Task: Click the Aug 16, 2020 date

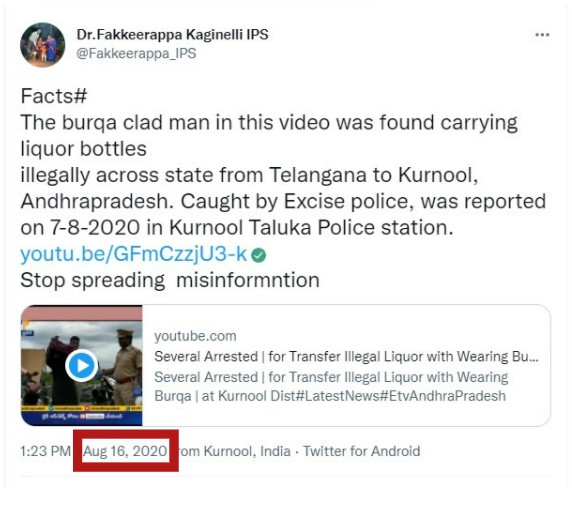Action: coord(125,451)
